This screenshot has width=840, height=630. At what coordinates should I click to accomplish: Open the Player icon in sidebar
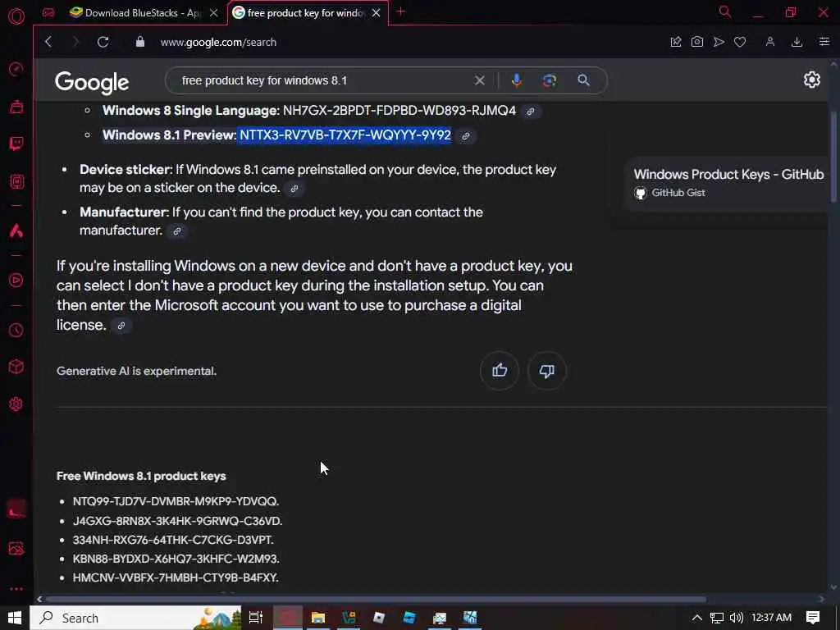(x=16, y=281)
